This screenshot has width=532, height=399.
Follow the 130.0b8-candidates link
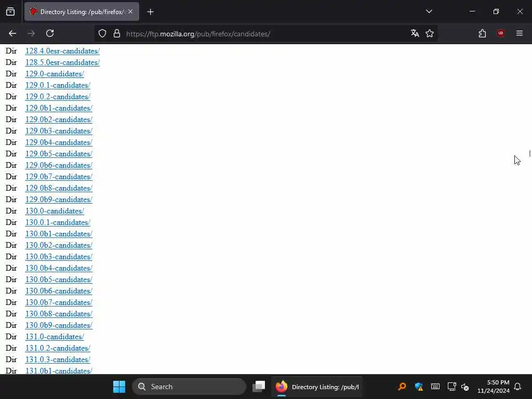(x=59, y=314)
